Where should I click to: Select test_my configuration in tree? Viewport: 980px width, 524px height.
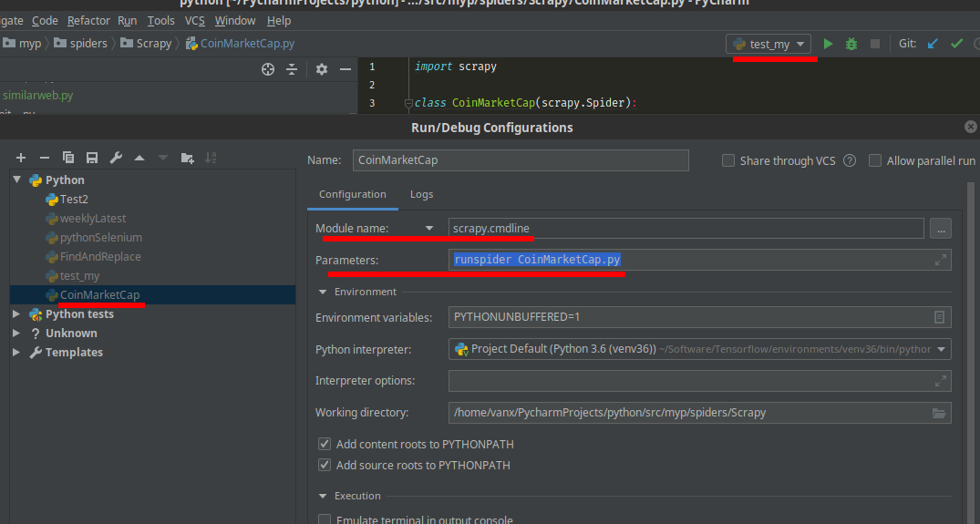pos(79,276)
